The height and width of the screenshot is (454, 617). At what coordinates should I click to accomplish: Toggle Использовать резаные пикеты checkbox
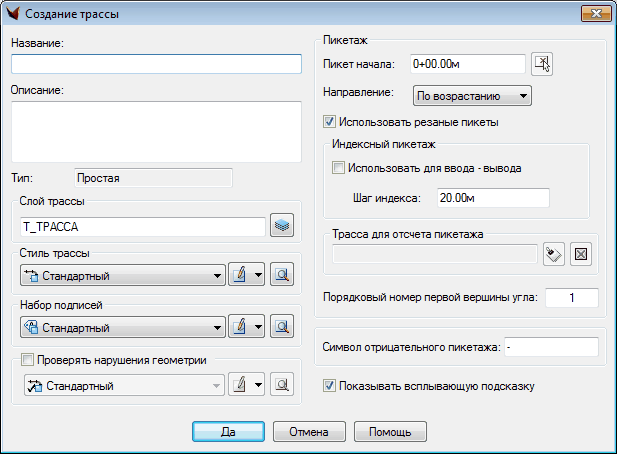[330, 122]
